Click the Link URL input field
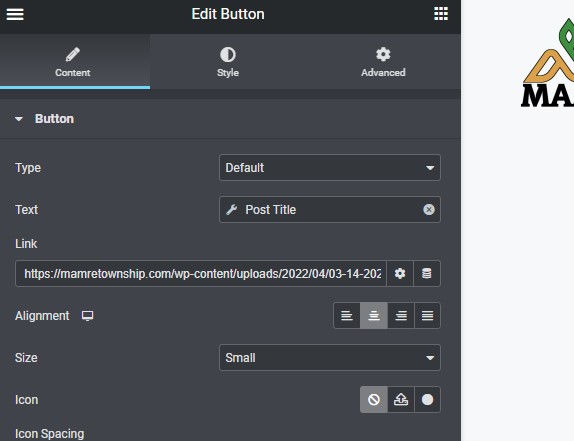Image resolution: width=574 pixels, height=441 pixels. point(201,273)
